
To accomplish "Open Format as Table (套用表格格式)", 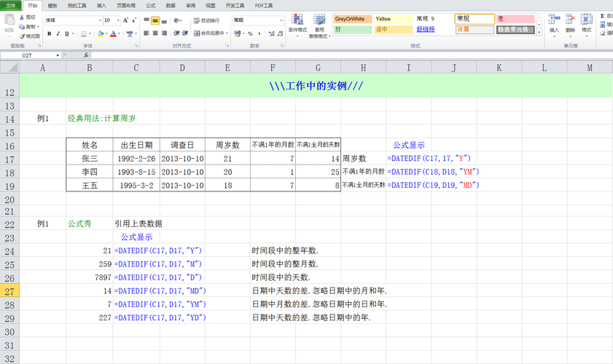I will click(x=319, y=25).
